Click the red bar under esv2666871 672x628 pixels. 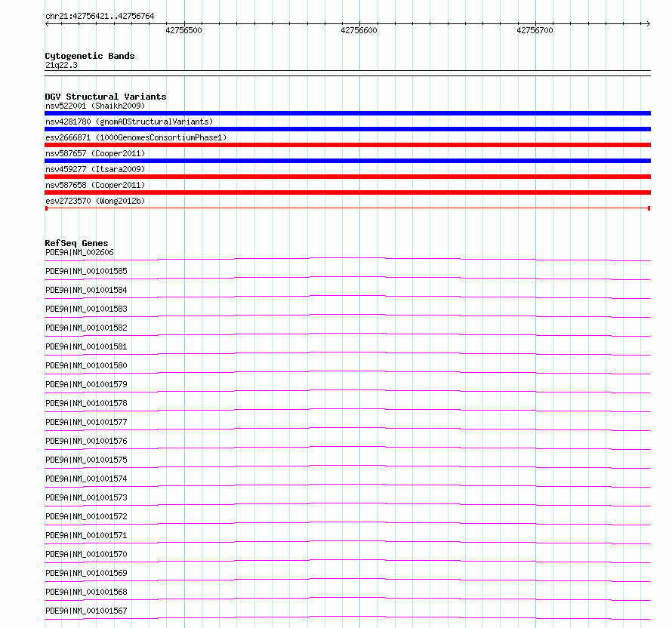347,145
